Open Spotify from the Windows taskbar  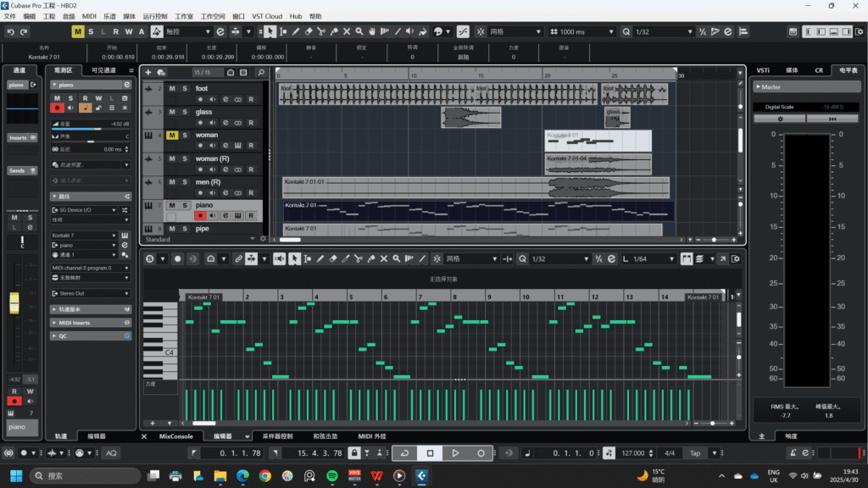pyautogui.click(x=331, y=476)
